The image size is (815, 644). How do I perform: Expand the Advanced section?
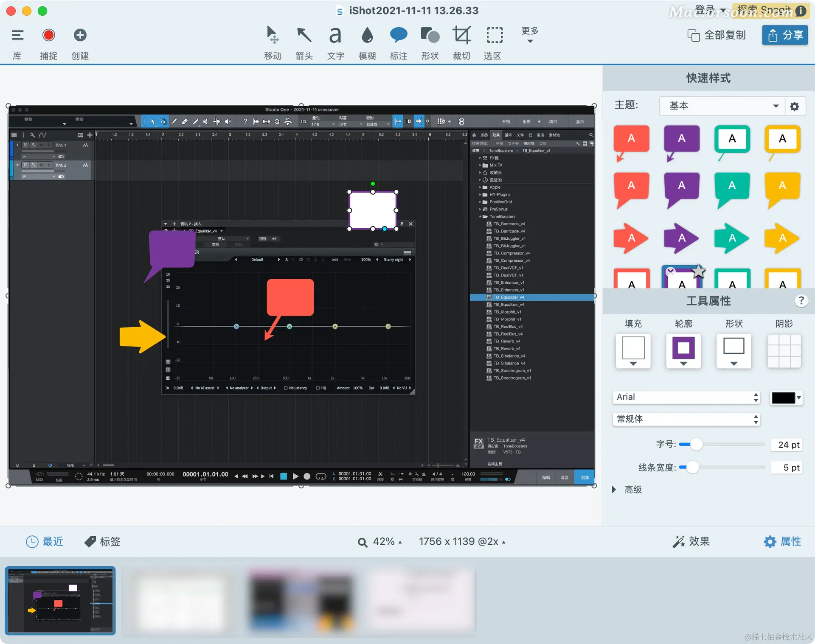[x=614, y=490]
